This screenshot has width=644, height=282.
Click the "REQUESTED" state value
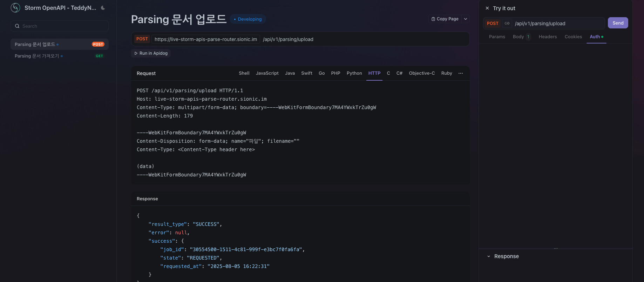203,258
